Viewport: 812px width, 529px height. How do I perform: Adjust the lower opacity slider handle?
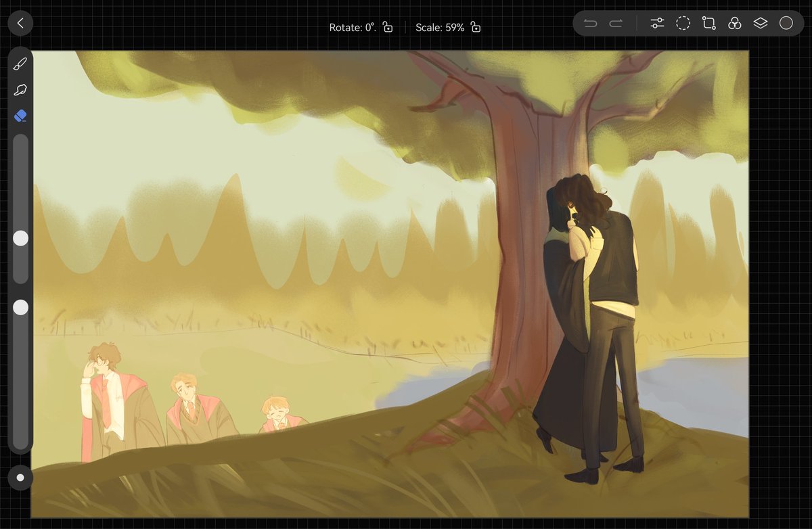pos(21,308)
